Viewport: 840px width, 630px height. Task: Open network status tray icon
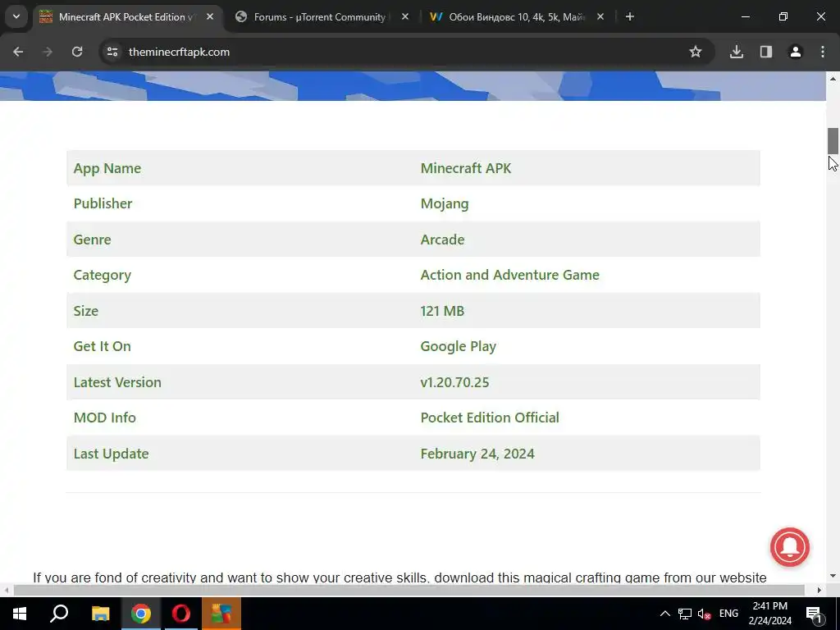[685, 614]
